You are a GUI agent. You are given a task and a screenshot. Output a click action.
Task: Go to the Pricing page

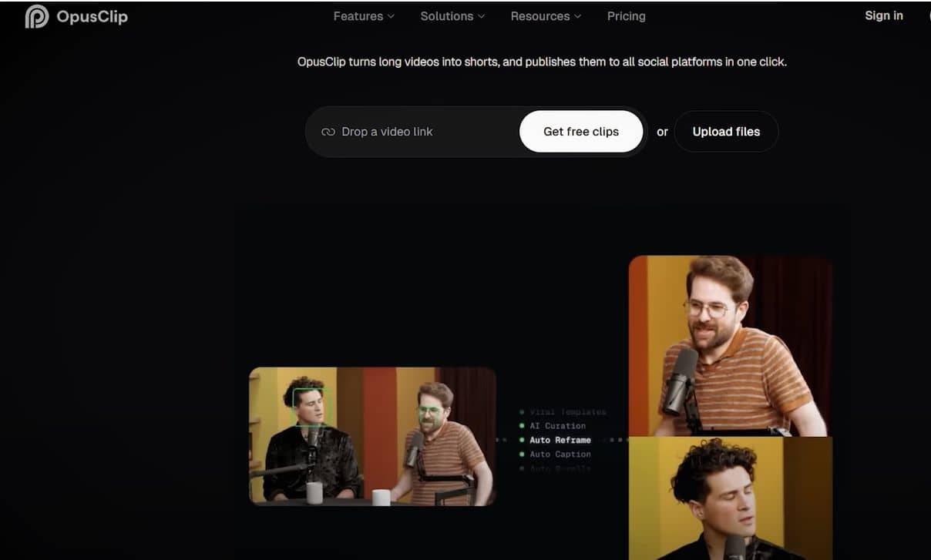pyautogui.click(x=626, y=16)
